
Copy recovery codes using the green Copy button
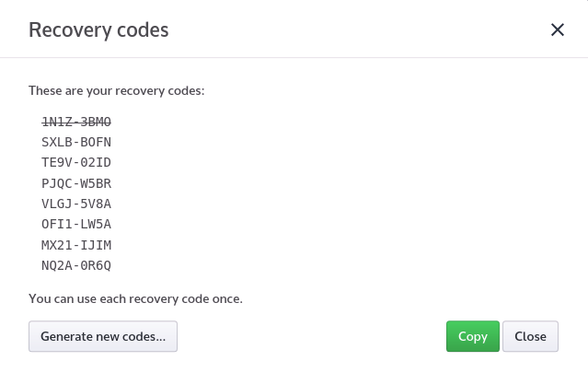(x=472, y=336)
